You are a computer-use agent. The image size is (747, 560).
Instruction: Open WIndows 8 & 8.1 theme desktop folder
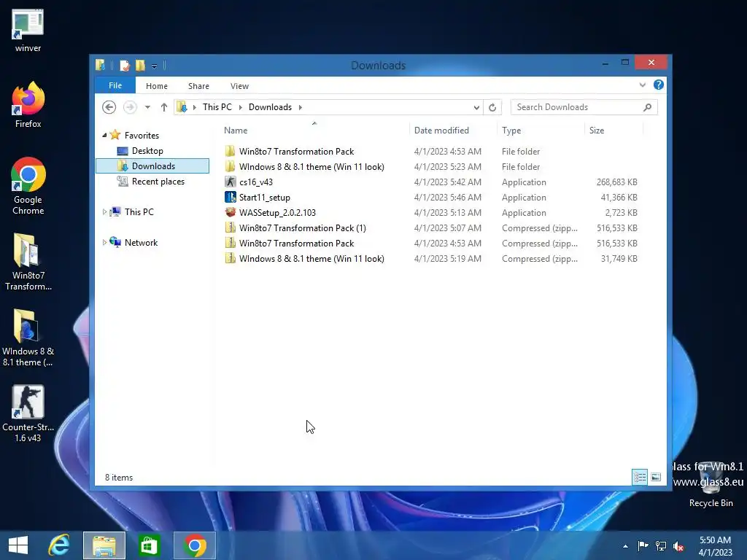coord(28,337)
